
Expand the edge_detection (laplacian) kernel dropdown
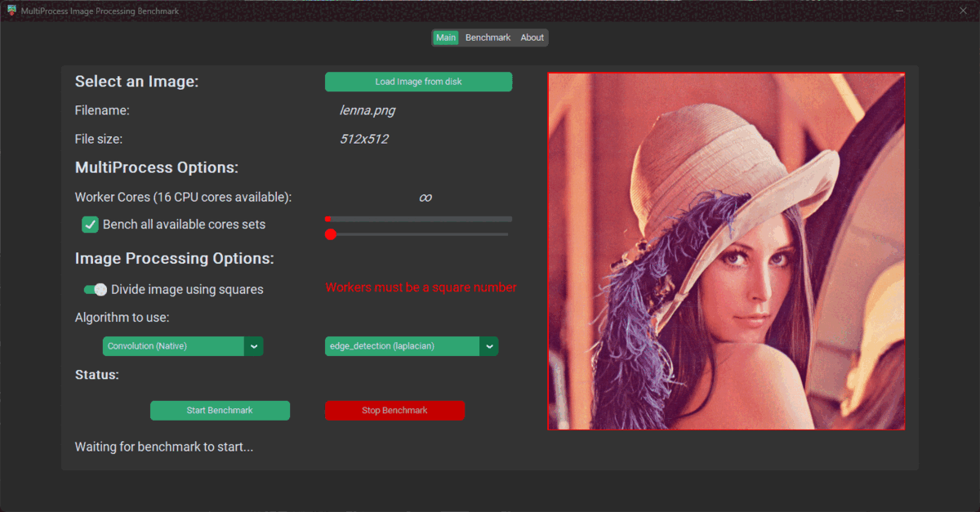pyautogui.click(x=412, y=346)
